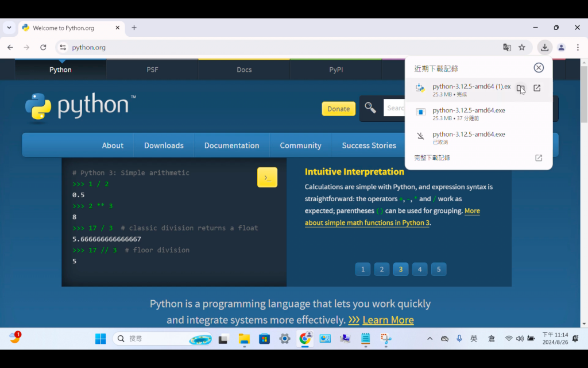Go to slide 1
Image resolution: width=588 pixels, height=368 pixels.
[x=363, y=269]
